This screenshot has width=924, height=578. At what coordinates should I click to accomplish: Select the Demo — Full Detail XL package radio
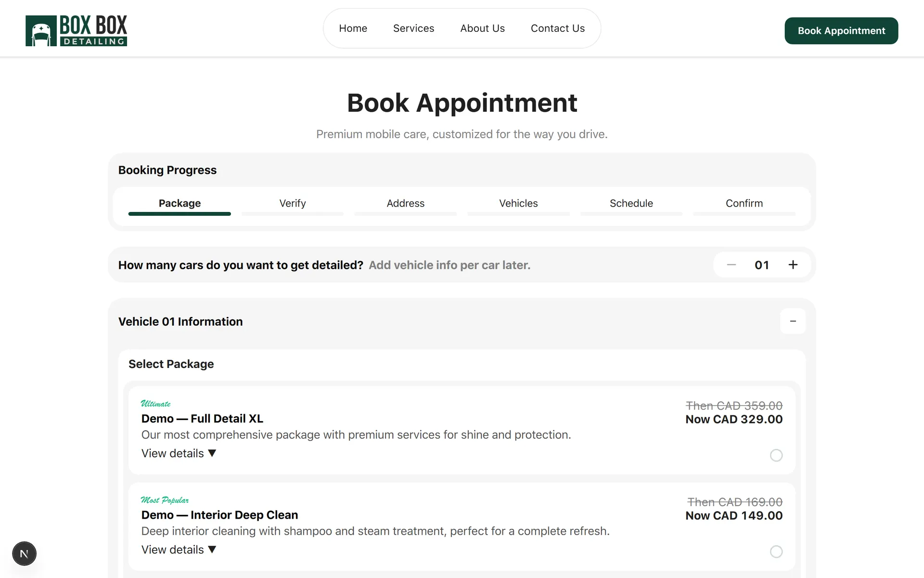776,455
